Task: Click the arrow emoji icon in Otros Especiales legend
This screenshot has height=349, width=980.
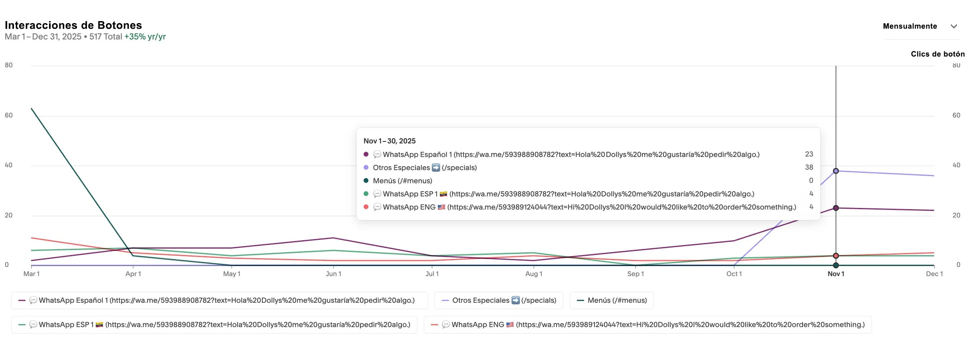Action: tap(516, 300)
